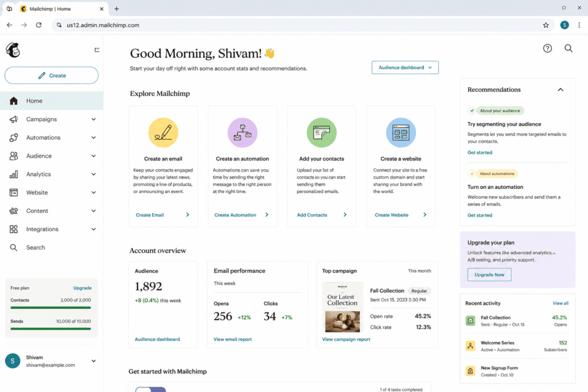Expand the Content menu chevron
Image resolution: width=588 pixels, height=392 pixels.
[94, 211]
